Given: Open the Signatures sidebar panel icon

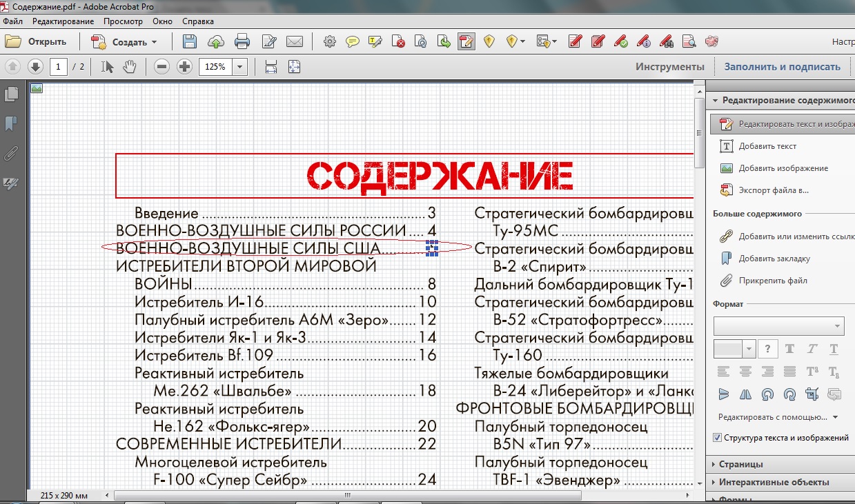Looking at the screenshot, I should [x=11, y=183].
